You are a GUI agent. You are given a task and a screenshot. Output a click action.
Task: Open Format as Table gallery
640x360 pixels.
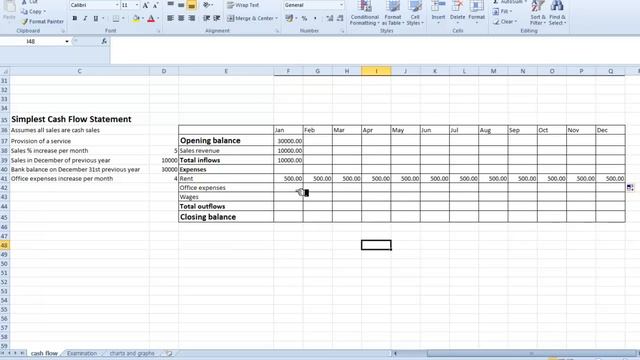(x=393, y=13)
